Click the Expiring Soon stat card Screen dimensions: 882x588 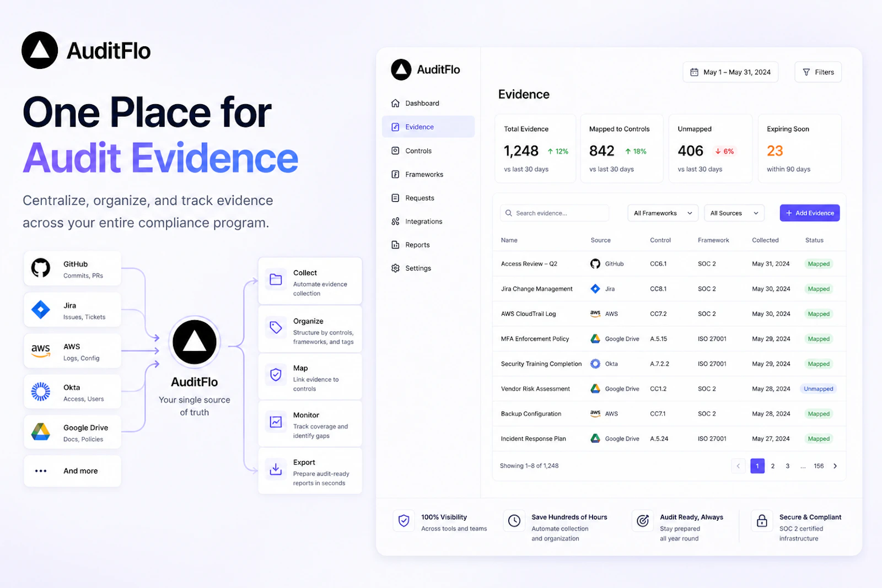pyautogui.click(x=800, y=149)
